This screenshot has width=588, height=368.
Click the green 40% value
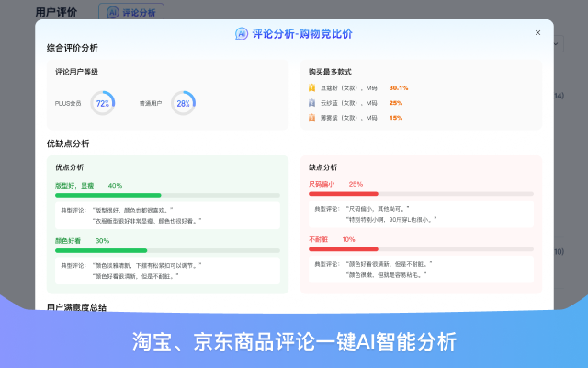115,186
